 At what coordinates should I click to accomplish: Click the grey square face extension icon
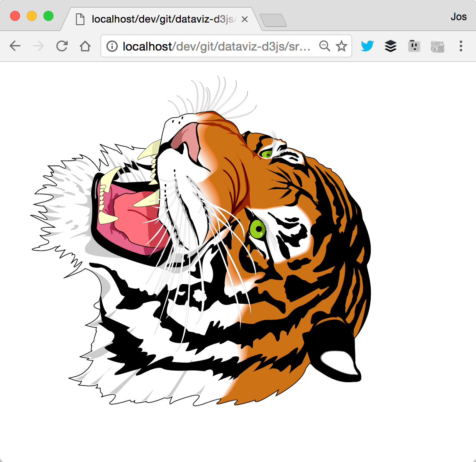click(x=414, y=46)
